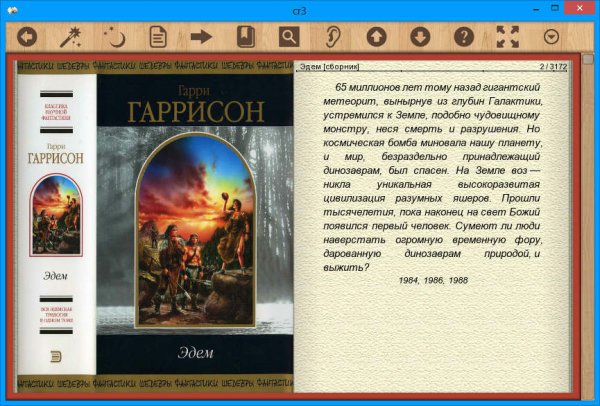Image resolution: width=600 pixels, height=406 pixels.
Task: Toggle fullscreen with the expand arrows icon
Action: tap(508, 37)
